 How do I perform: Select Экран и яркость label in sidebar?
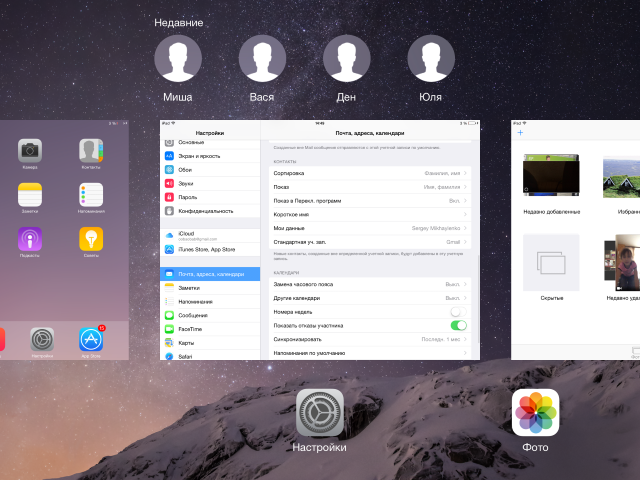[x=199, y=156]
